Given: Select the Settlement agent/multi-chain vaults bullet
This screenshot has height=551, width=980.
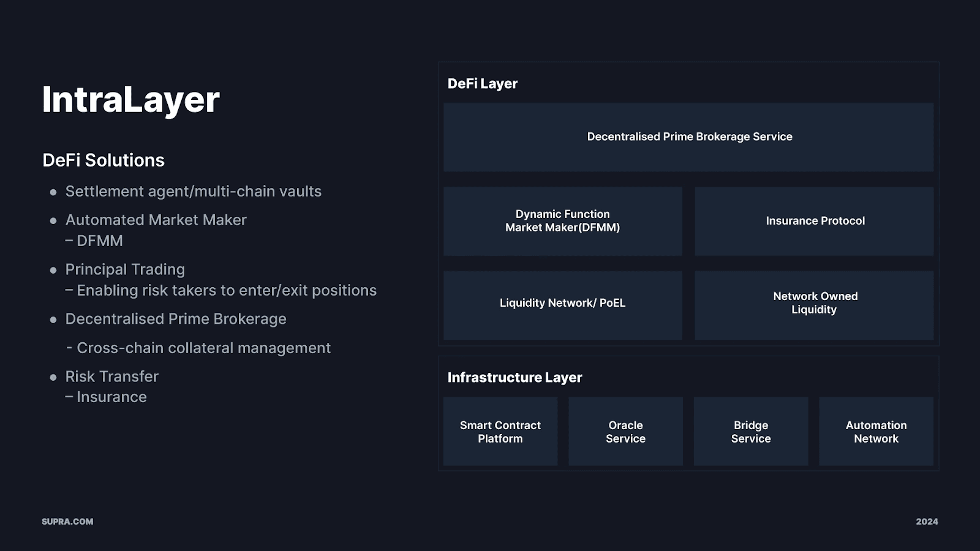Looking at the screenshot, I should (x=193, y=192).
